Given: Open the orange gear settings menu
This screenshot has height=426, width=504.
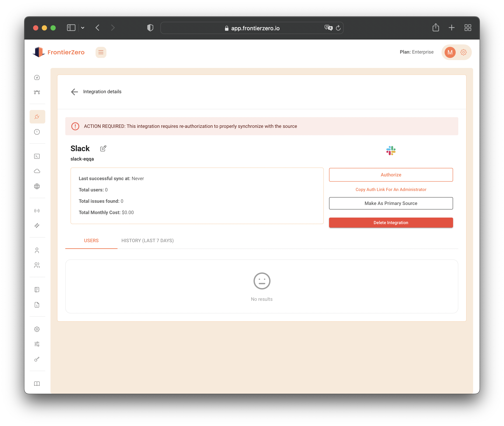Looking at the screenshot, I should 463,52.
